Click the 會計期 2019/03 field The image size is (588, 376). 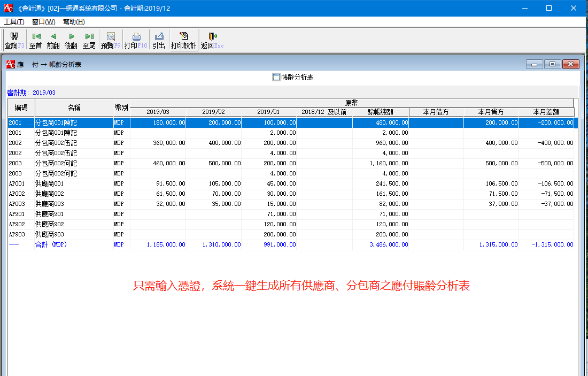pos(42,92)
